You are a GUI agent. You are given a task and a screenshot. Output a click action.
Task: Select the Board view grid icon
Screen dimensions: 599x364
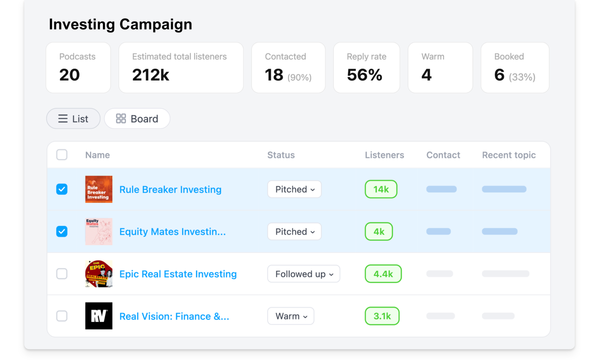tap(121, 119)
